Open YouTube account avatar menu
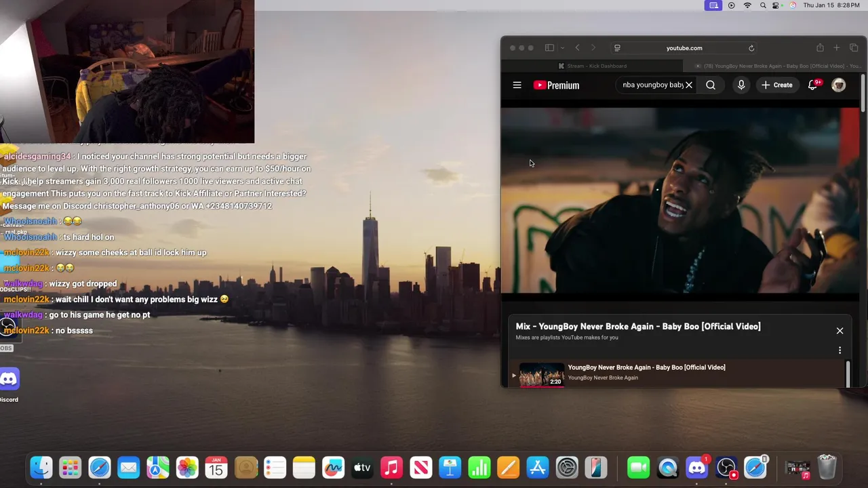This screenshot has width=868, height=488. (x=839, y=85)
